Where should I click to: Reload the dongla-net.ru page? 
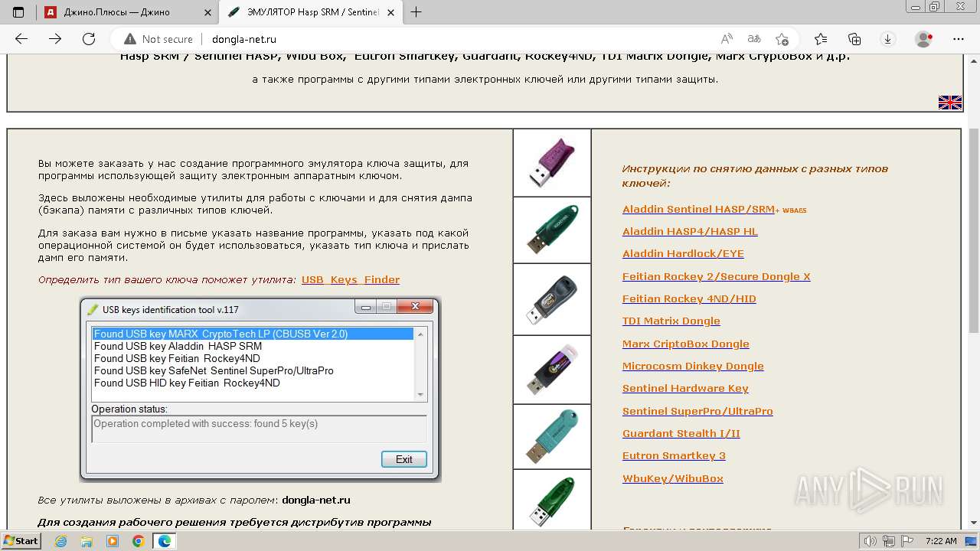[x=89, y=39]
